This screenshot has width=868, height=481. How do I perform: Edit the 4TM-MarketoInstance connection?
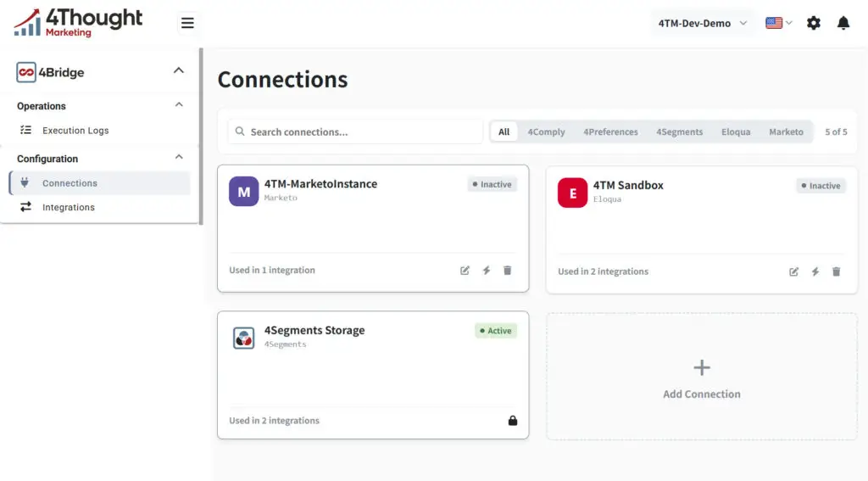(x=465, y=271)
